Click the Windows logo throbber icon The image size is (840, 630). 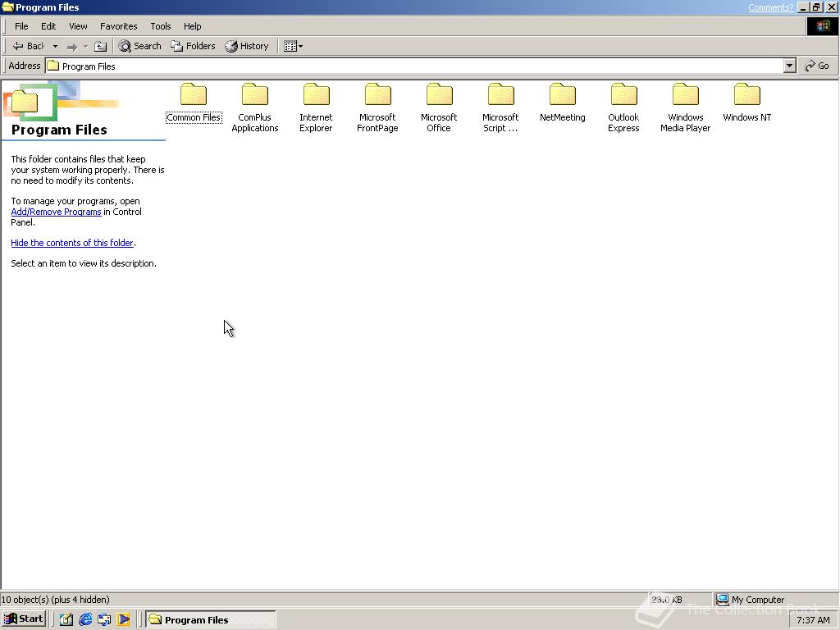(x=822, y=26)
